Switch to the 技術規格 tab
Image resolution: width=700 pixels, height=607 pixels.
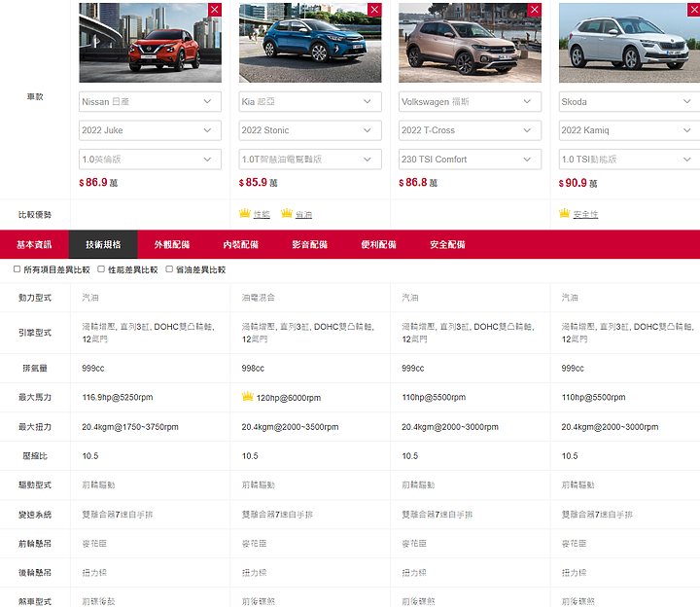pyautogui.click(x=103, y=244)
